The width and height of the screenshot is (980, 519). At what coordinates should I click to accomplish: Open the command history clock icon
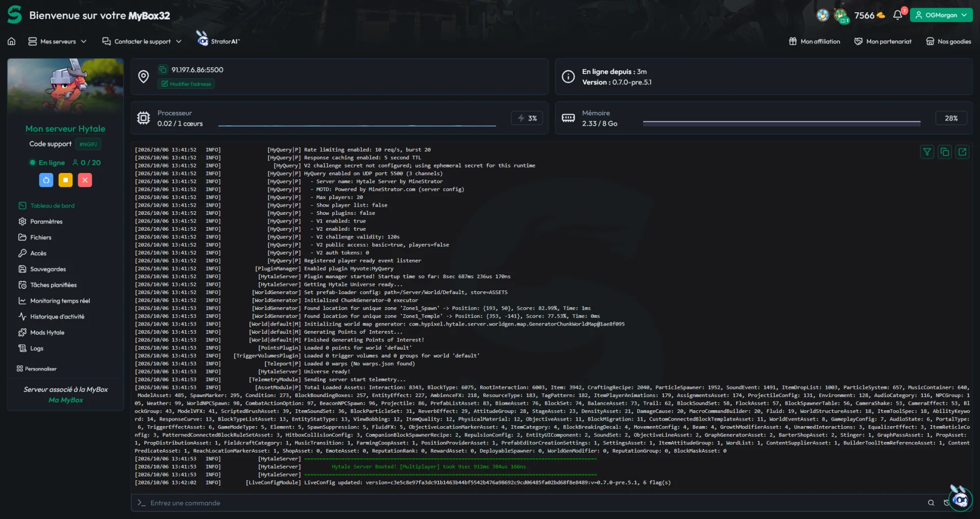[946, 503]
